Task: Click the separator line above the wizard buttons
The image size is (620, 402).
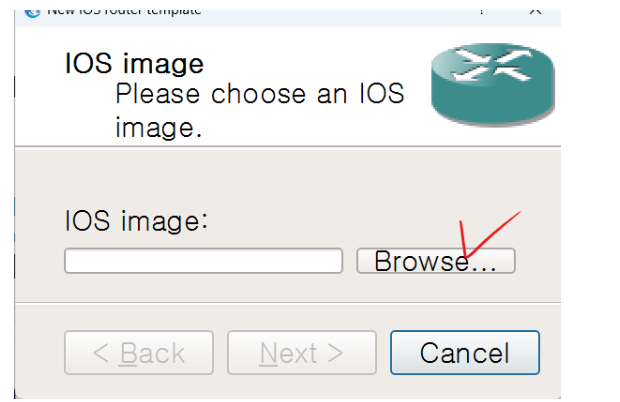Action: tap(288, 303)
